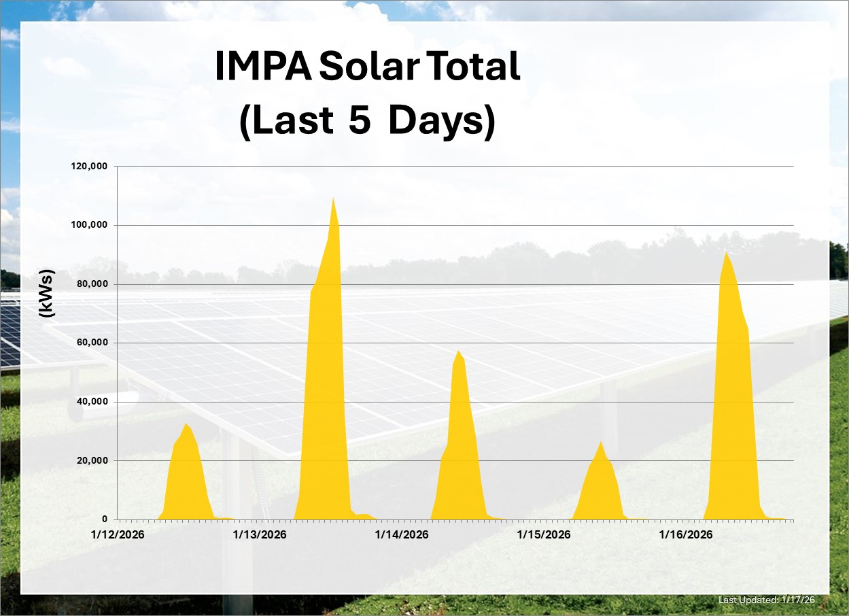The image size is (849, 616).
Task: Select the 1/14/2026 date label
Action: [x=401, y=534]
